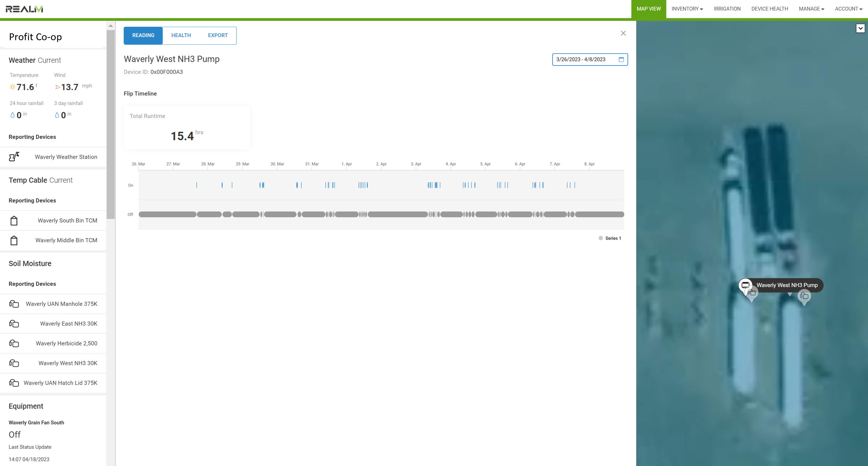Click the Waverly Middle Bin TCM bin icon
Image resolution: width=868 pixels, height=466 pixels.
point(14,240)
